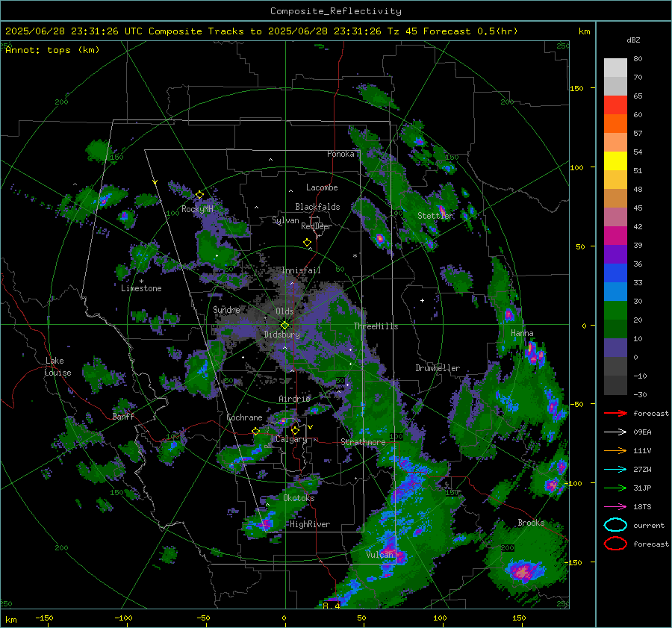Click the white 09EA arrow icon
This screenshot has height=628, width=672.
click(x=615, y=432)
